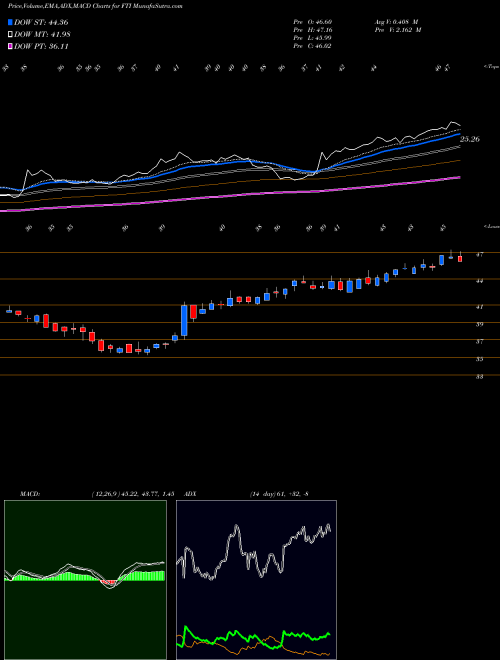Click the '<Tops' label at right edge
Viewport: 500px width, 660px height.
491,67
